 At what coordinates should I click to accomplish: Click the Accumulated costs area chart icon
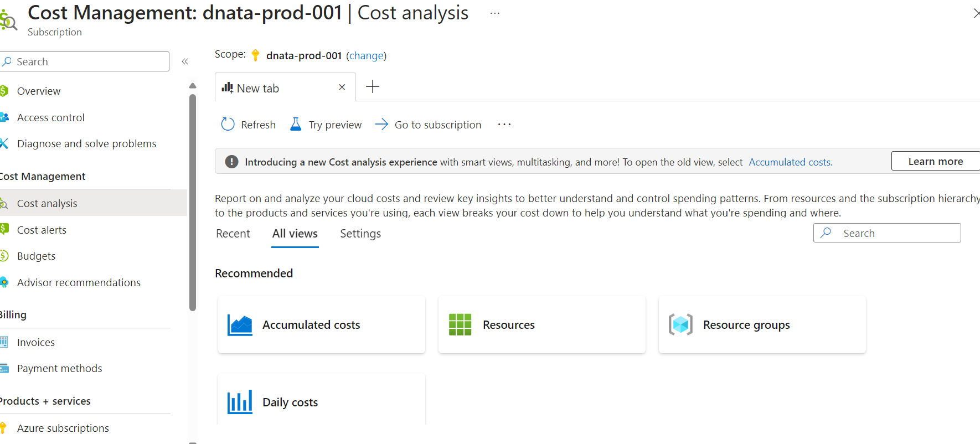240,325
